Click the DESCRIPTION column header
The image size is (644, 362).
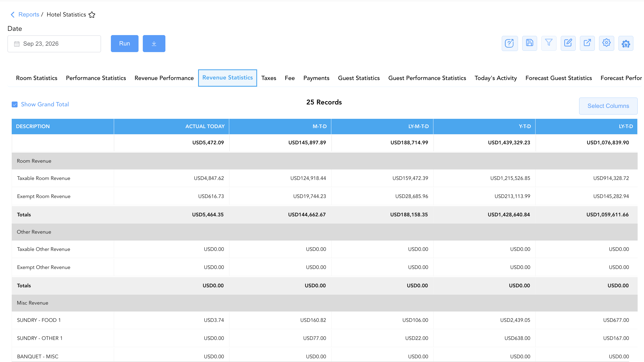click(x=63, y=127)
